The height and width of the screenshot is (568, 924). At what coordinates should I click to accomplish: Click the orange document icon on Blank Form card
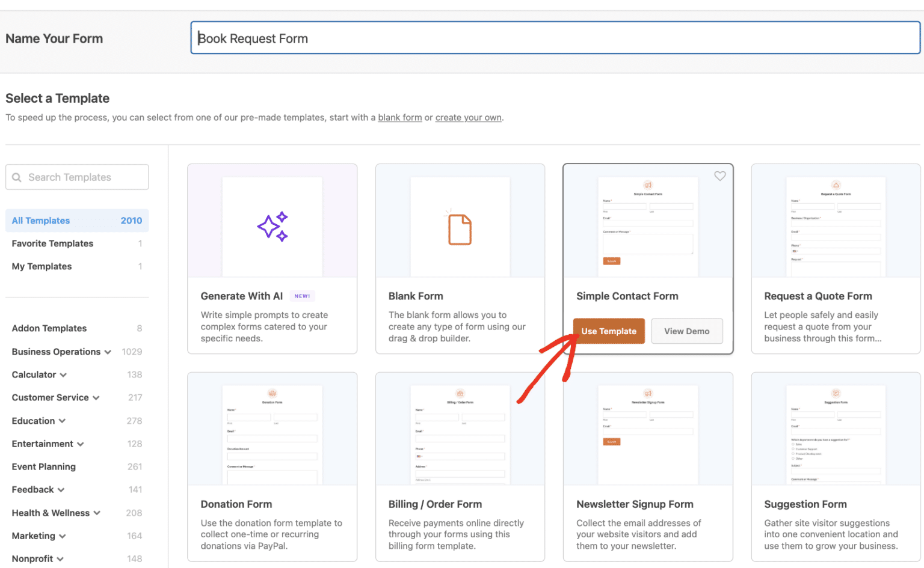pyautogui.click(x=460, y=227)
